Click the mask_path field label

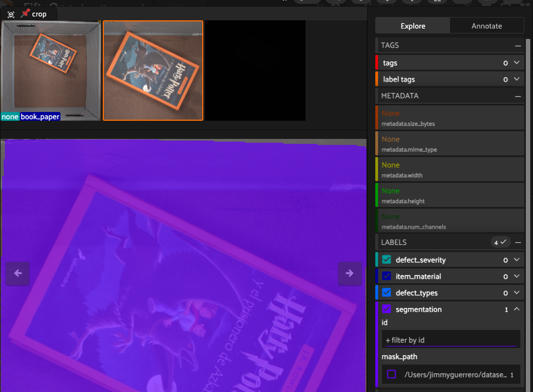[399, 357]
